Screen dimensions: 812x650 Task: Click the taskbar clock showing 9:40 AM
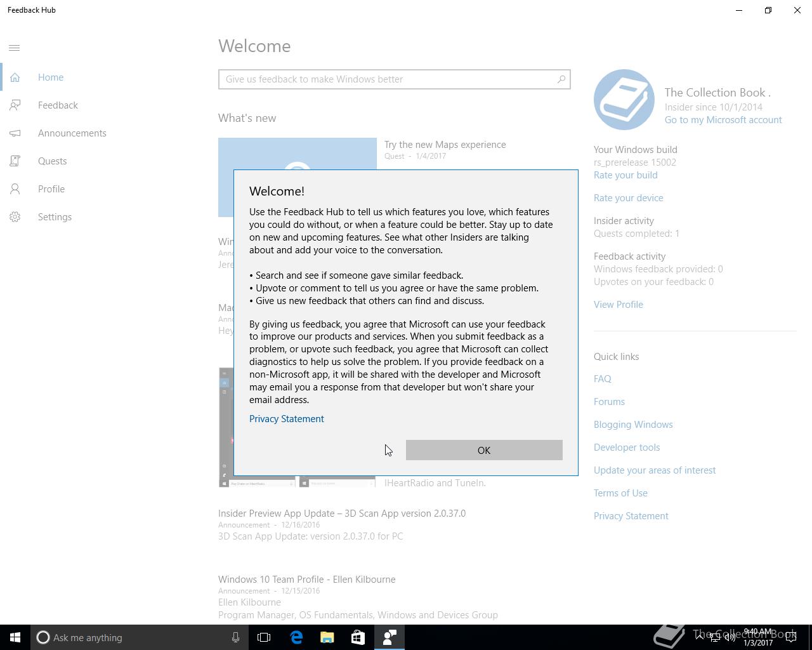[757, 637]
